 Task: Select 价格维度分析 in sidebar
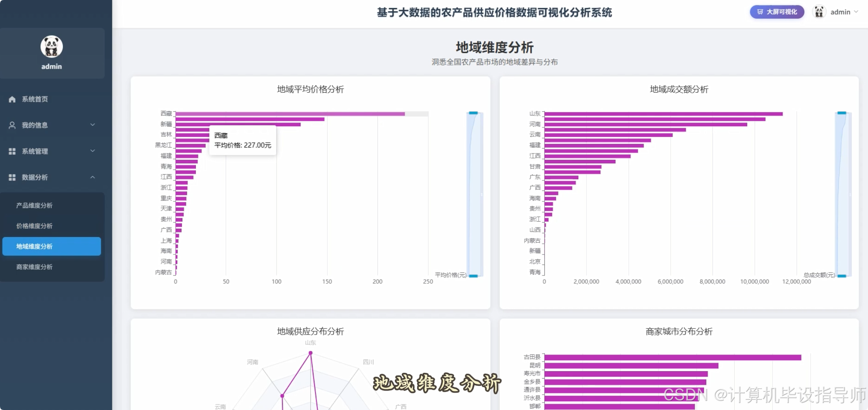[x=34, y=225]
